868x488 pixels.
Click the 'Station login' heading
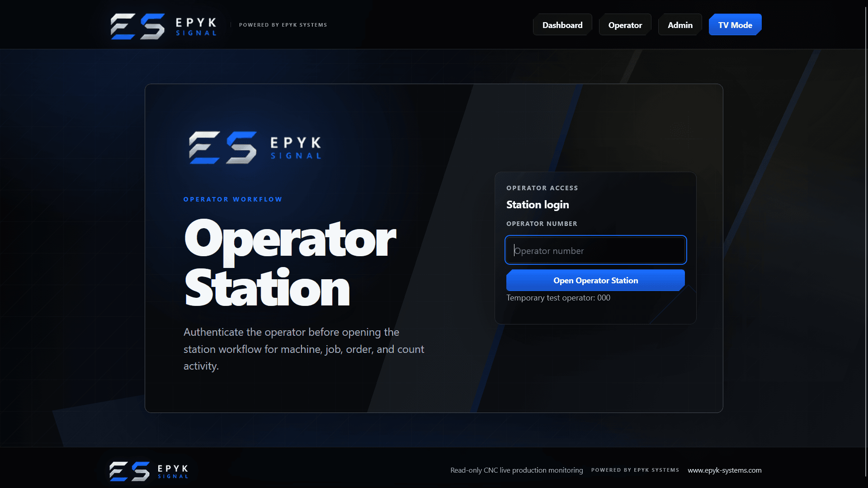click(x=538, y=205)
